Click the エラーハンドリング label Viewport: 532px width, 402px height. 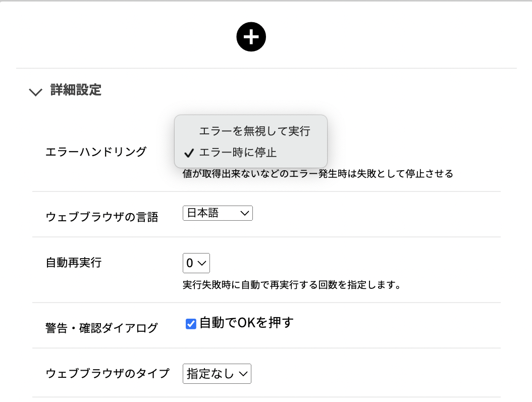click(x=96, y=152)
